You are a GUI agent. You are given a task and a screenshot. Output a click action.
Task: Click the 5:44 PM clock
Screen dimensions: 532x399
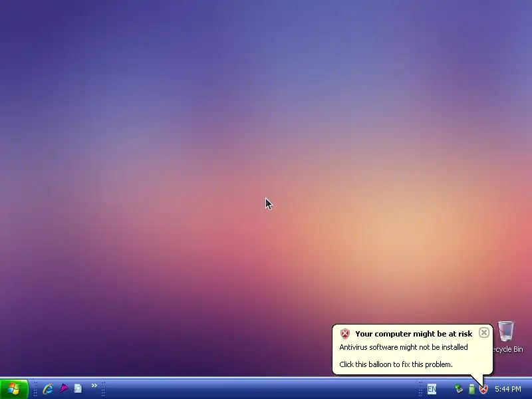(x=508, y=389)
